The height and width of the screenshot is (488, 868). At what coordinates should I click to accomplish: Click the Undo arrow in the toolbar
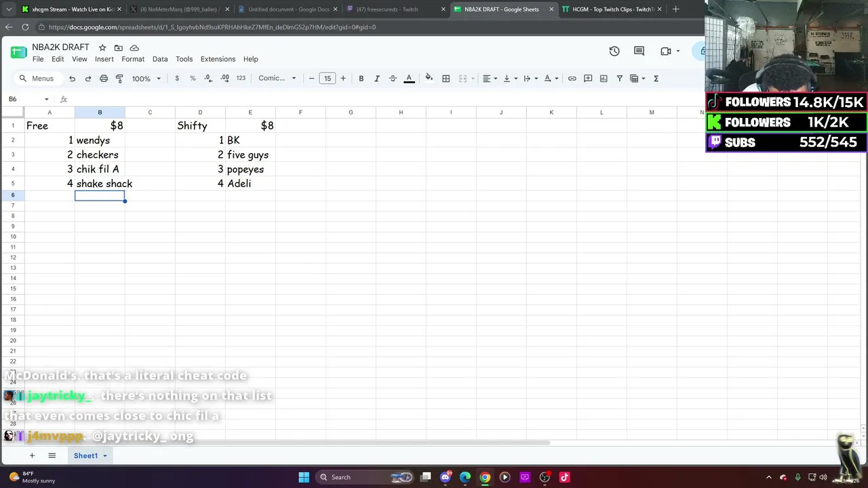click(72, 79)
